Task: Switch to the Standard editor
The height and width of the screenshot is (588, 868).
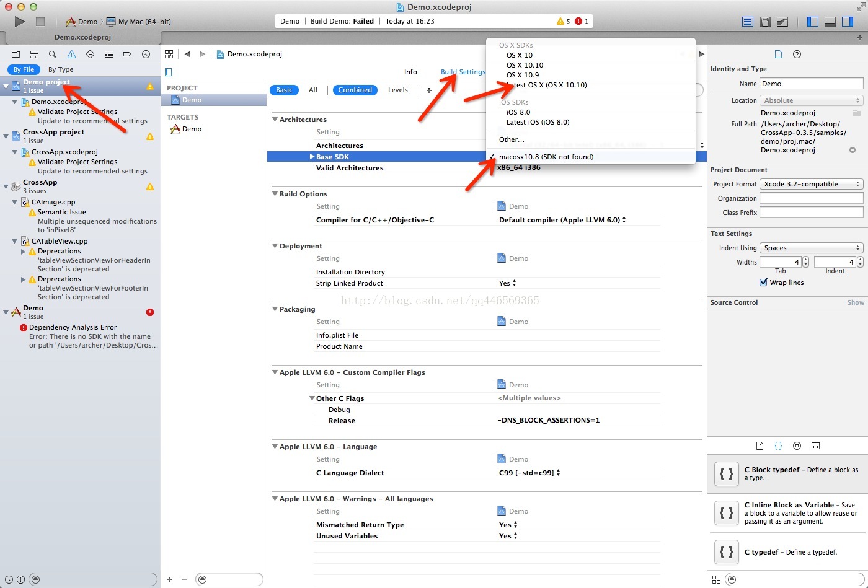Action: [x=748, y=22]
